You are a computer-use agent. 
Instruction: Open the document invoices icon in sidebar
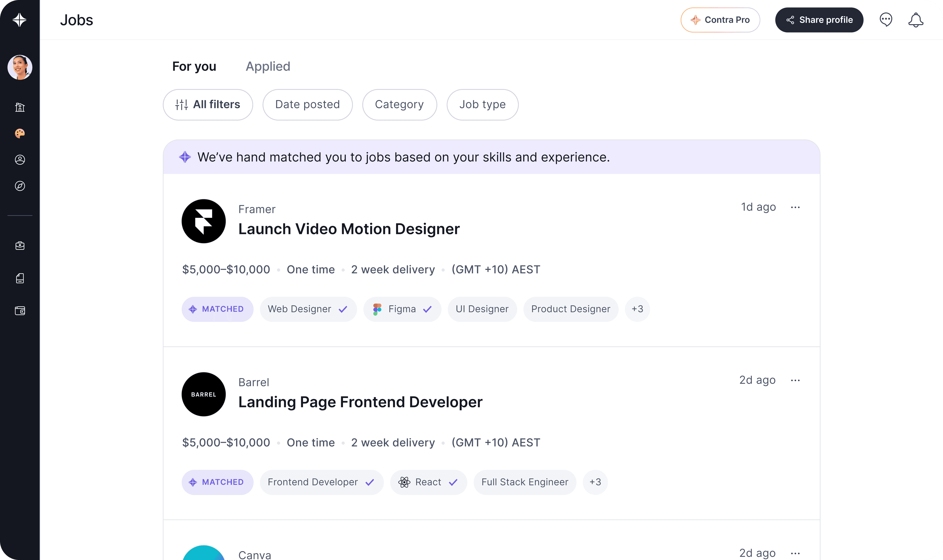coord(20,279)
